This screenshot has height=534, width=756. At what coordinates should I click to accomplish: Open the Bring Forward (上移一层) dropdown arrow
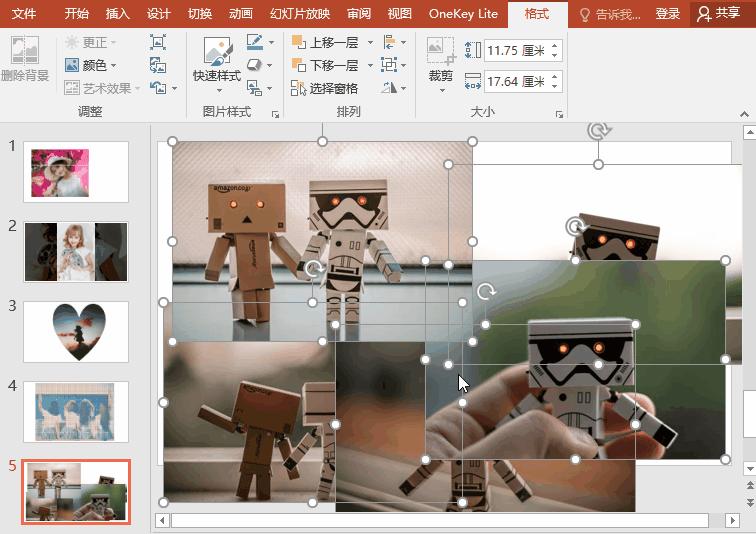pos(369,42)
